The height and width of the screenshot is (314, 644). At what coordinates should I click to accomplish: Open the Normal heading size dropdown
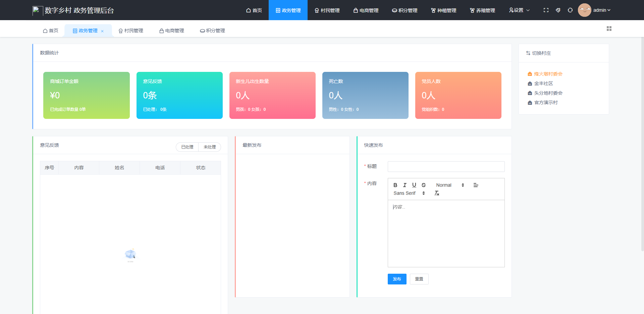pyautogui.click(x=449, y=185)
